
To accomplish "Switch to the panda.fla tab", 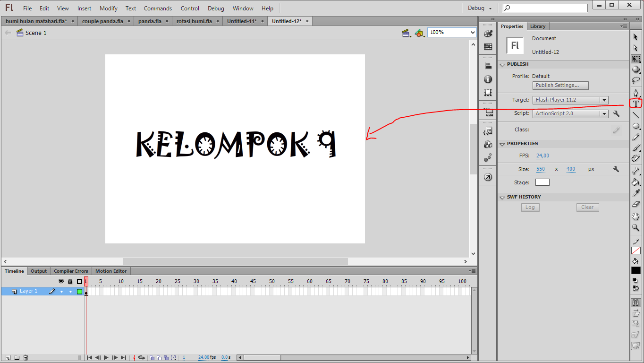I will (x=150, y=21).
